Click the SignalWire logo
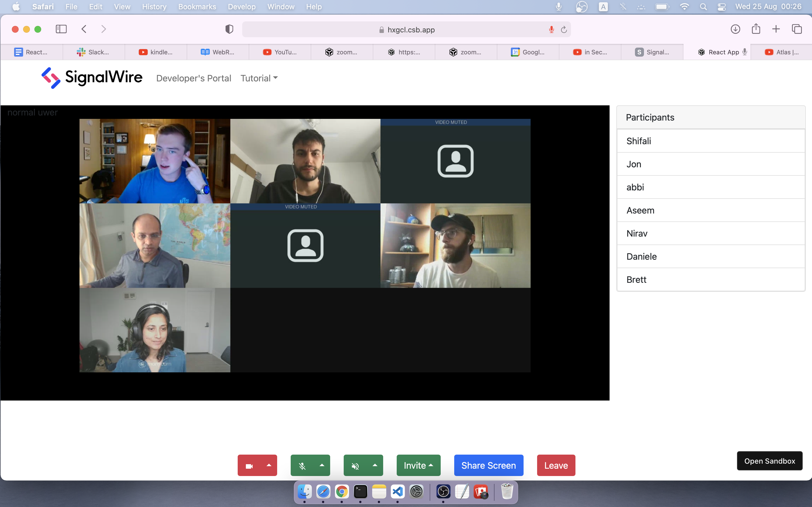 (92, 77)
